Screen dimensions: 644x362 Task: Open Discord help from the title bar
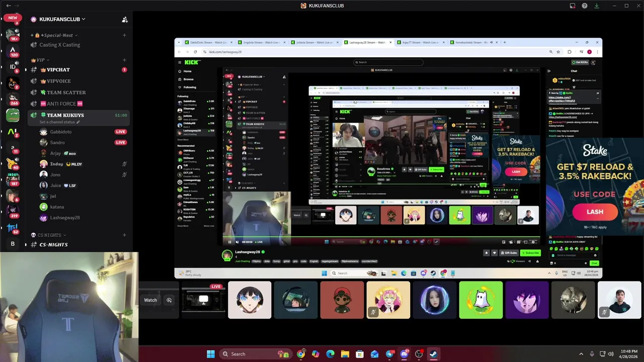(585, 6)
